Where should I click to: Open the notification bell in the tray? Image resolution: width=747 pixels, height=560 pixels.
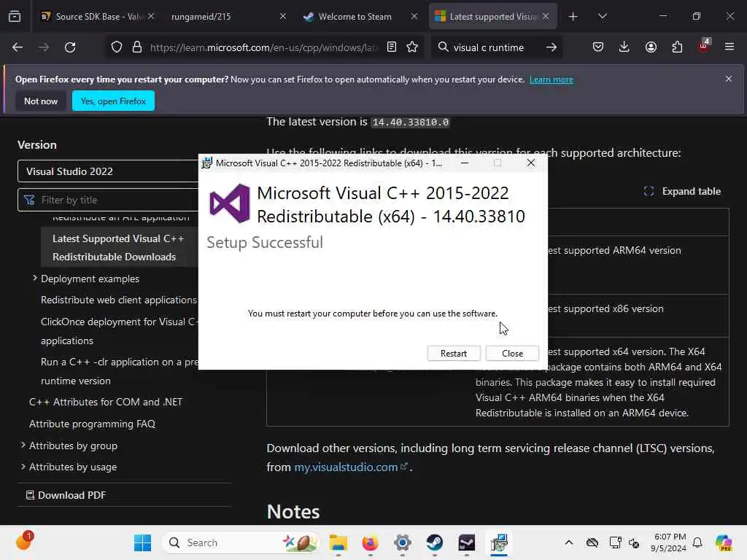697,542
